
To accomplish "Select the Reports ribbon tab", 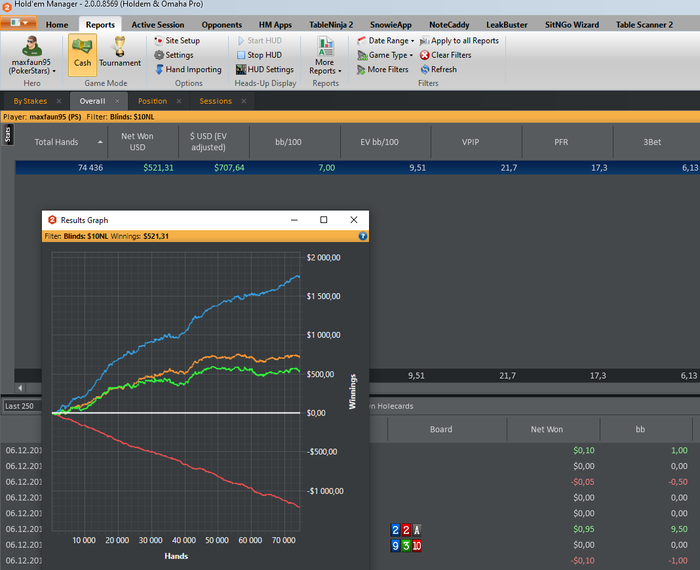I will [100, 25].
